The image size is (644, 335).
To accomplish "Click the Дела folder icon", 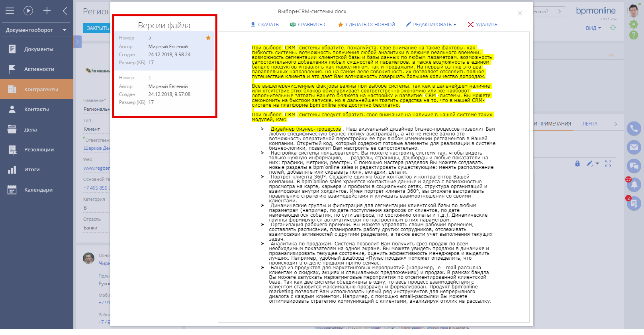I will (12, 129).
